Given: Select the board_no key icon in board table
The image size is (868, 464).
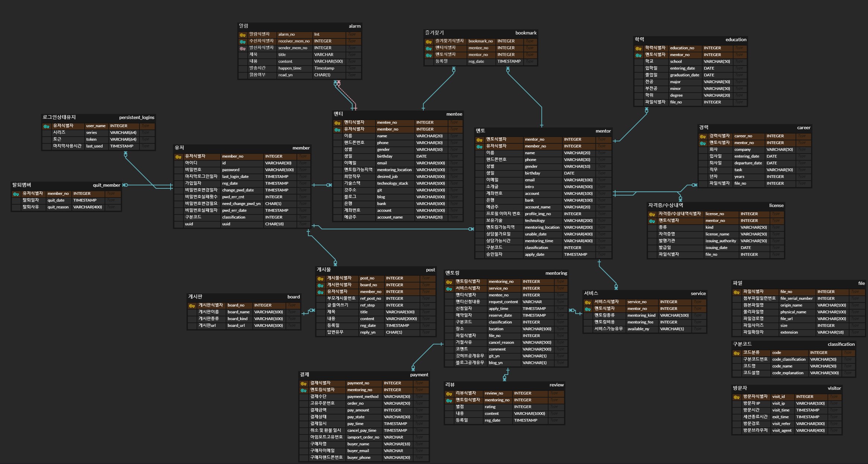Looking at the screenshot, I should (192, 306).
